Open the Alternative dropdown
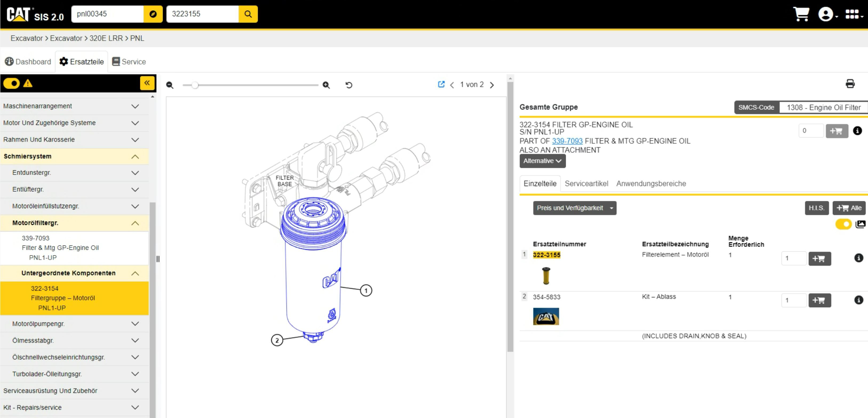This screenshot has height=418, width=868. coord(542,161)
